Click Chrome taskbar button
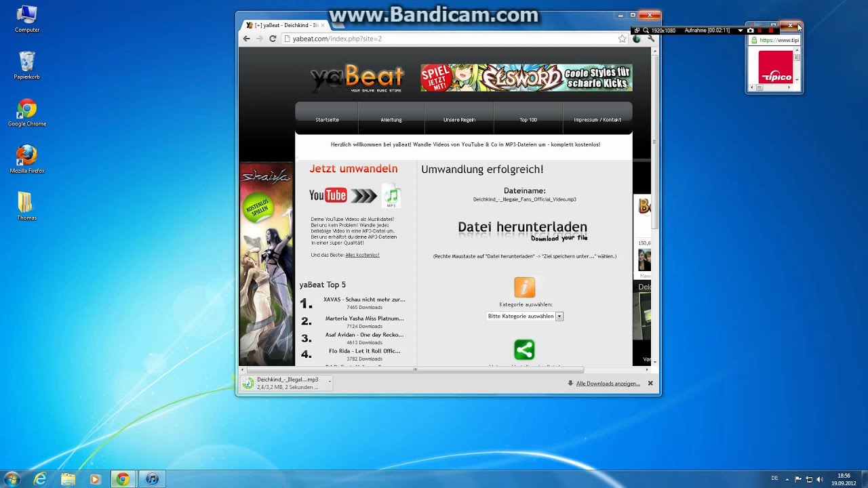Viewport: 868px width, 488px height. click(123, 479)
